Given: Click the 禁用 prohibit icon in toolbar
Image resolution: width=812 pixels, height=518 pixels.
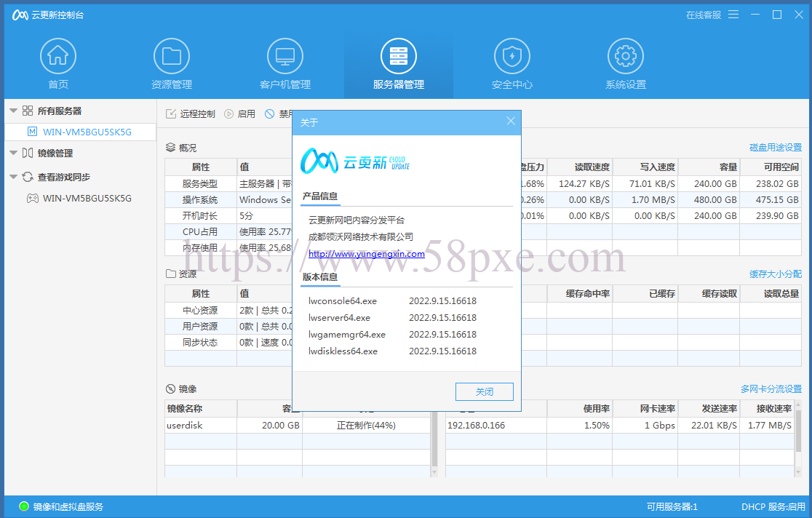Looking at the screenshot, I should click(270, 114).
